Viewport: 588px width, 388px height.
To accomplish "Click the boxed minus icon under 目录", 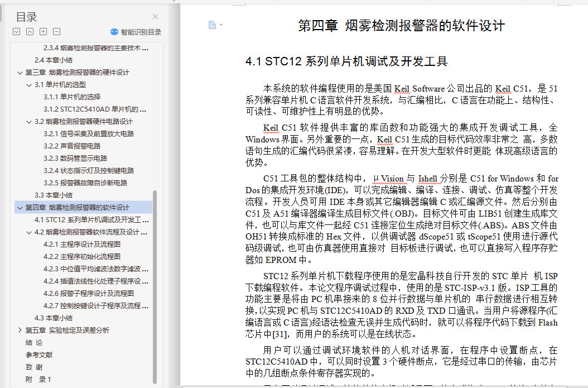I will point(57,31).
